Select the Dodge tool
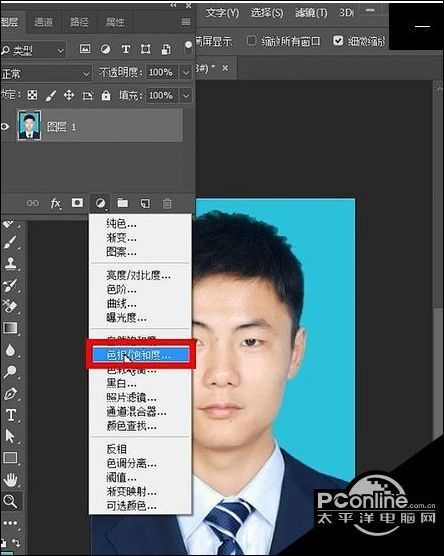Viewport: 444px width, 556px height. coord(10,372)
